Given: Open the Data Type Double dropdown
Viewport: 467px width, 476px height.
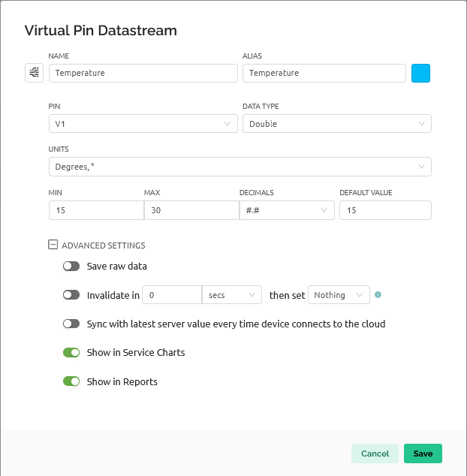Looking at the screenshot, I should [337, 124].
